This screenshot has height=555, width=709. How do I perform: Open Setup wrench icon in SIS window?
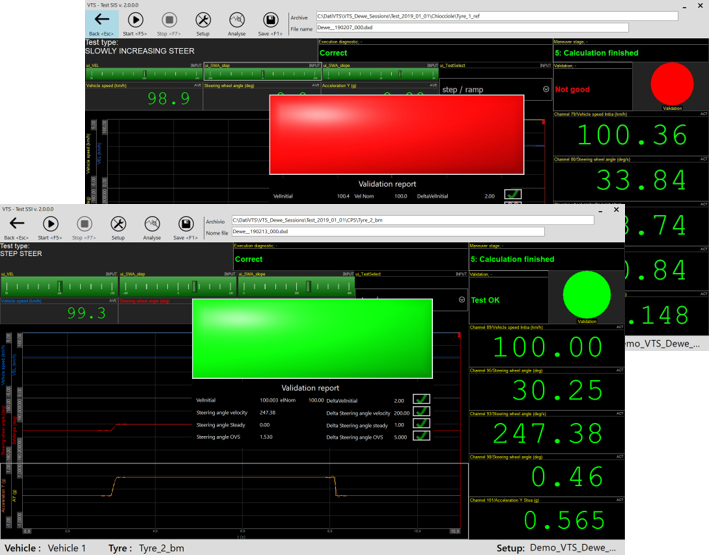(203, 22)
